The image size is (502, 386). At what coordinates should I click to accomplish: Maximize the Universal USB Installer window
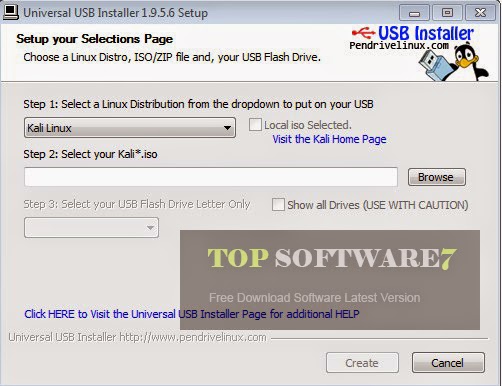[x=447, y=13]
